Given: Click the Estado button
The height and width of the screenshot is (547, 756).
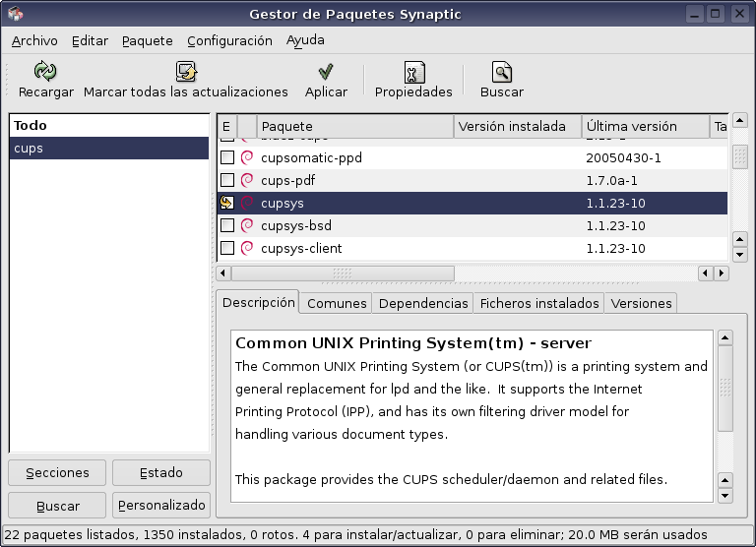Looking at the screenshot, I should click(x=161, y=473).
